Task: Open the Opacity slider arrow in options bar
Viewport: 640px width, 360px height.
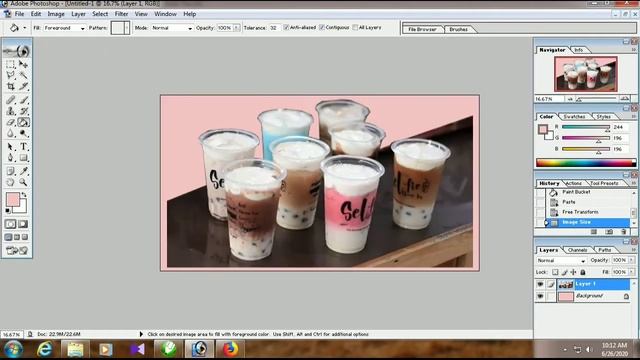Action: pyautogui.click(x=236, y=28)
